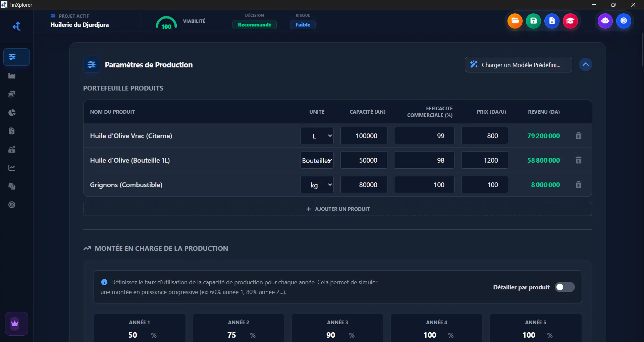Select the sliders parameters sidebar icon
This screenshot has height=342, width=644.
tap(16, 57)
